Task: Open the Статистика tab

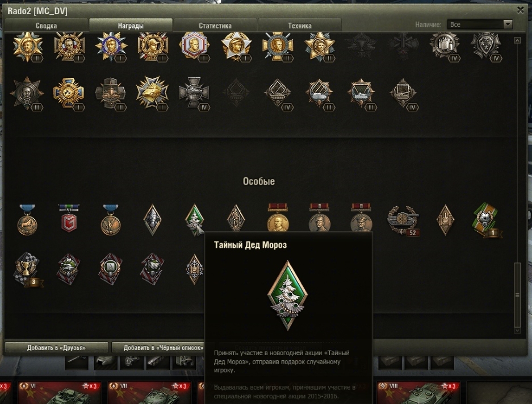Action: coord(215,26)
